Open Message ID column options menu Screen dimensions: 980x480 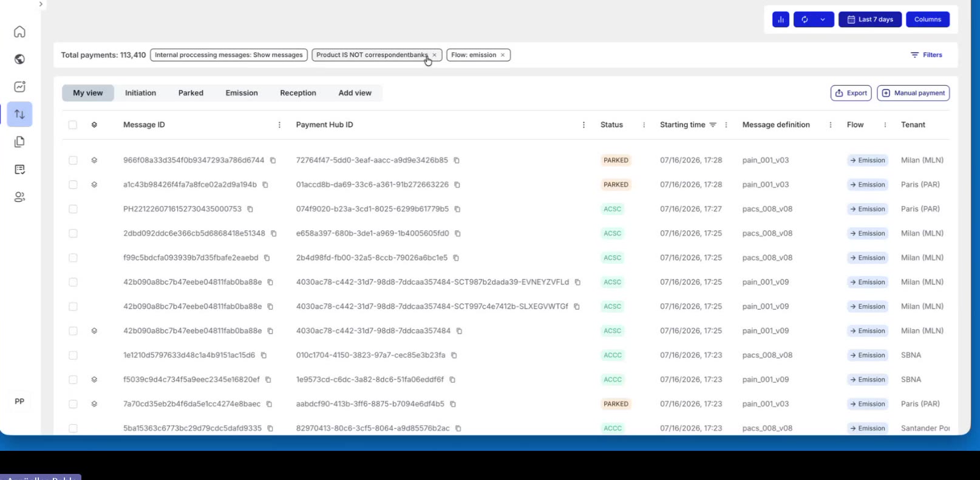279,125
